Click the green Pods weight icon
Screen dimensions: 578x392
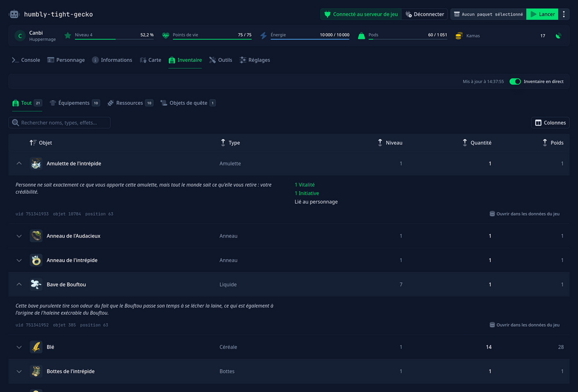[x=361, y=35]
